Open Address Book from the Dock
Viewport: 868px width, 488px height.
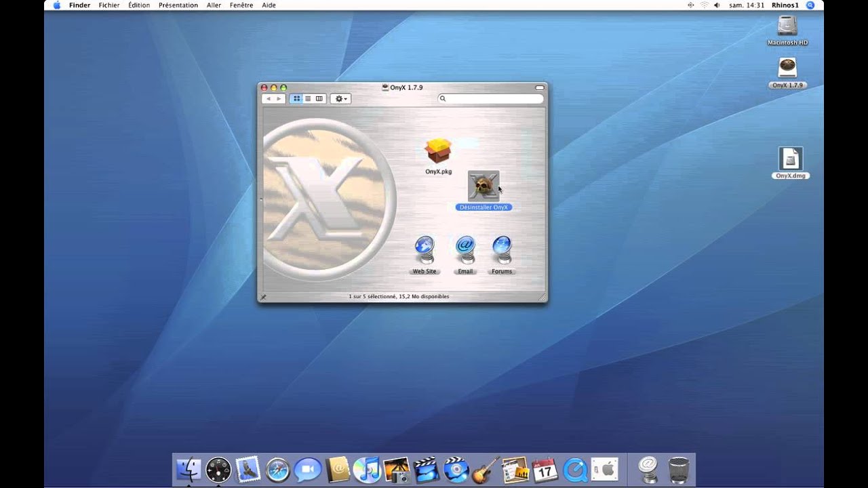tap(338, 469)
